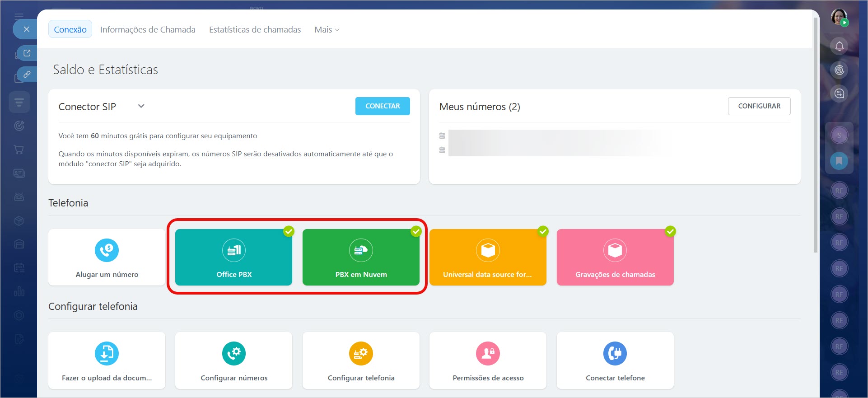
Task: Switch to Estatísticas de chamadas tab
Action: coord(255,30)
